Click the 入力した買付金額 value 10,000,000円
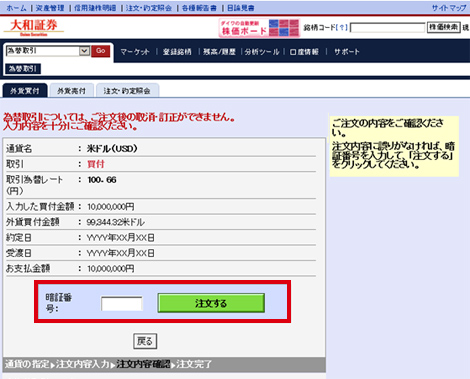The image size is (470, 379). (x=111, y=207)
